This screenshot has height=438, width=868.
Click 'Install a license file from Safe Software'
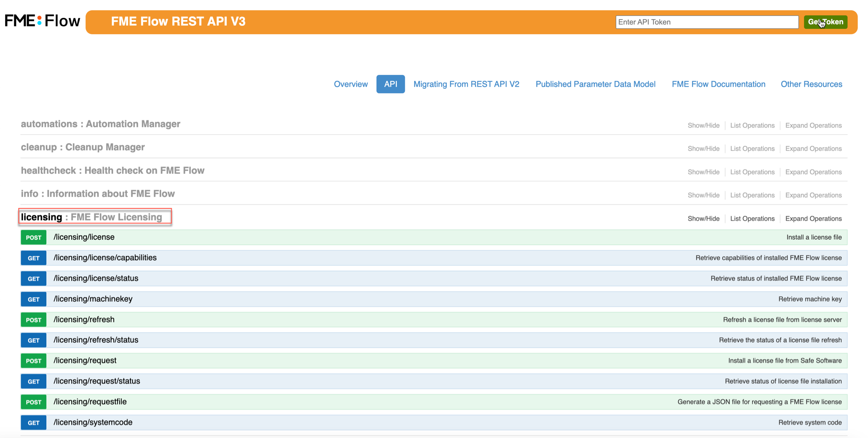click(785, 360)
